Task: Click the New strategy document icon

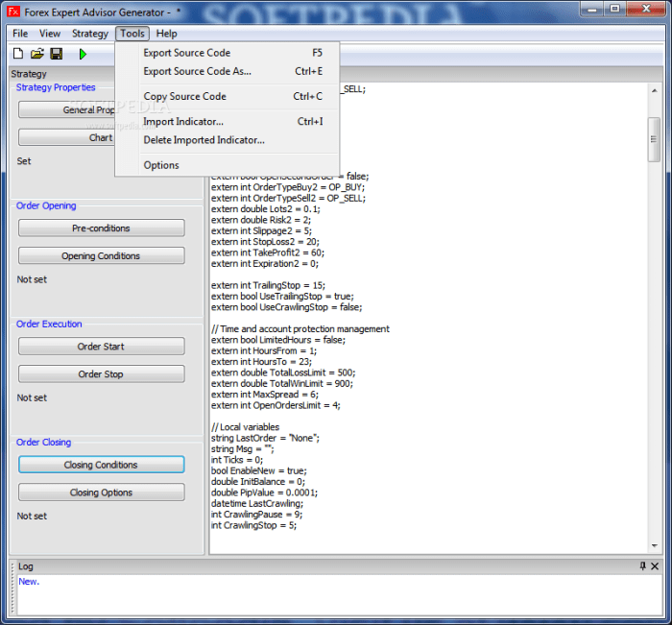Action: coord(18,54)
